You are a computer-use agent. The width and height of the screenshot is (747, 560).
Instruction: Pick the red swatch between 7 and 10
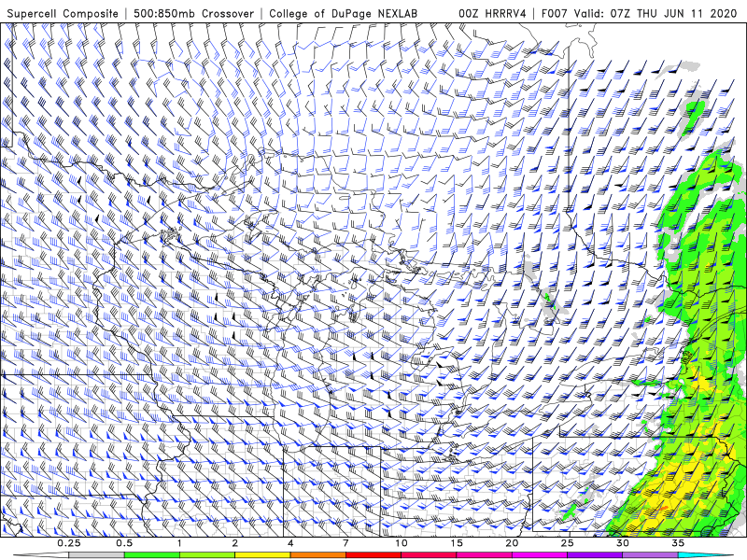[373, 555]
